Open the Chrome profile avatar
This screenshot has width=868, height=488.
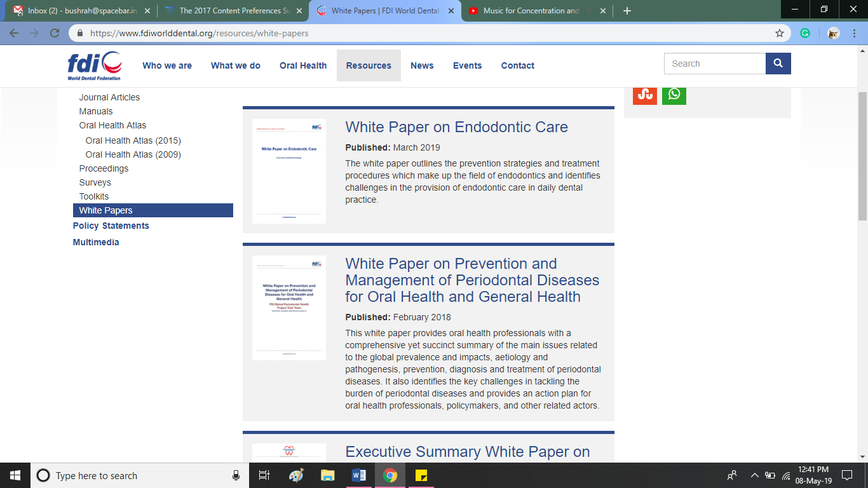pos(834,33)
